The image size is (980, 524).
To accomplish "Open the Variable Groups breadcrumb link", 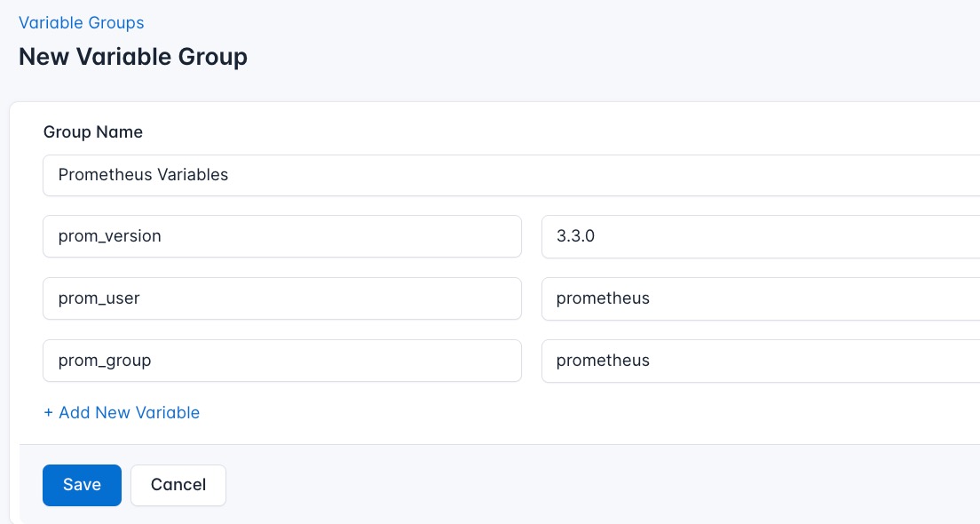I will [x=81, y=22].
